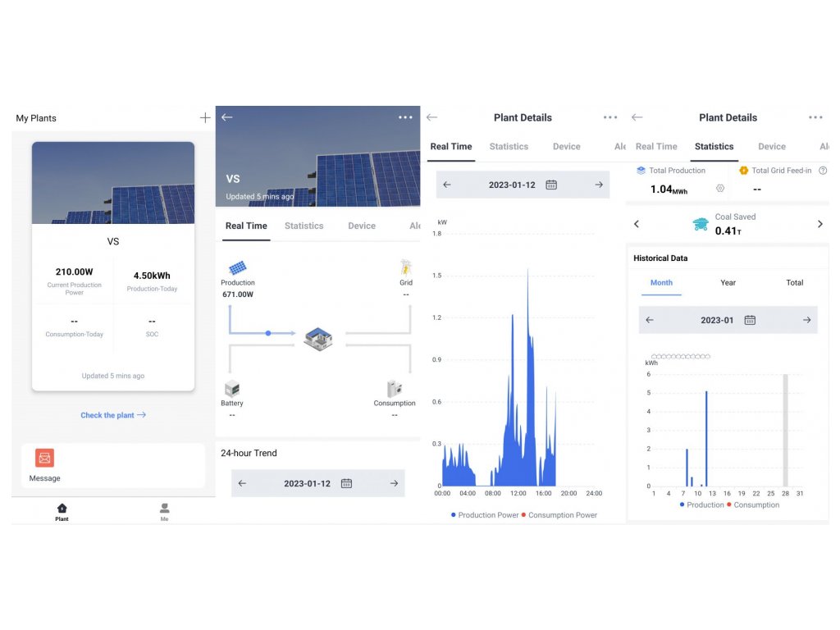The width and height of the screenshot is (840, 630).
Task: Select Device tab in third screen
Action: coord(566,147)
